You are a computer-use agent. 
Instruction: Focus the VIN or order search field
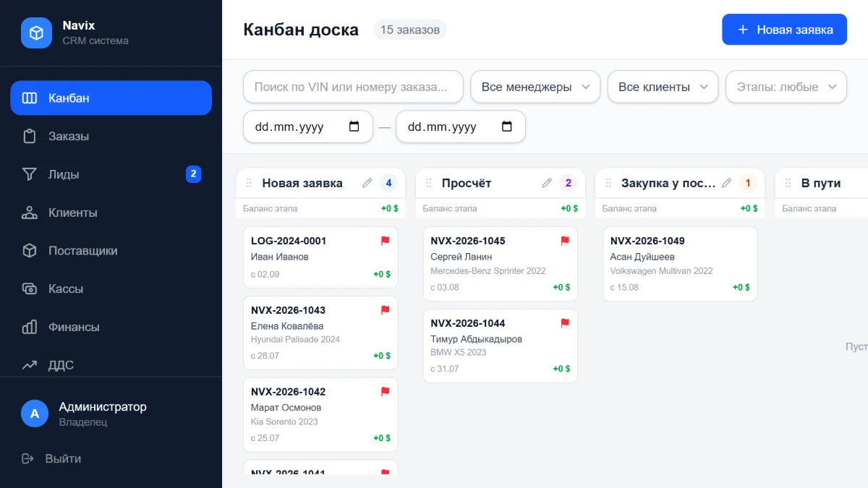click(353, 87)
